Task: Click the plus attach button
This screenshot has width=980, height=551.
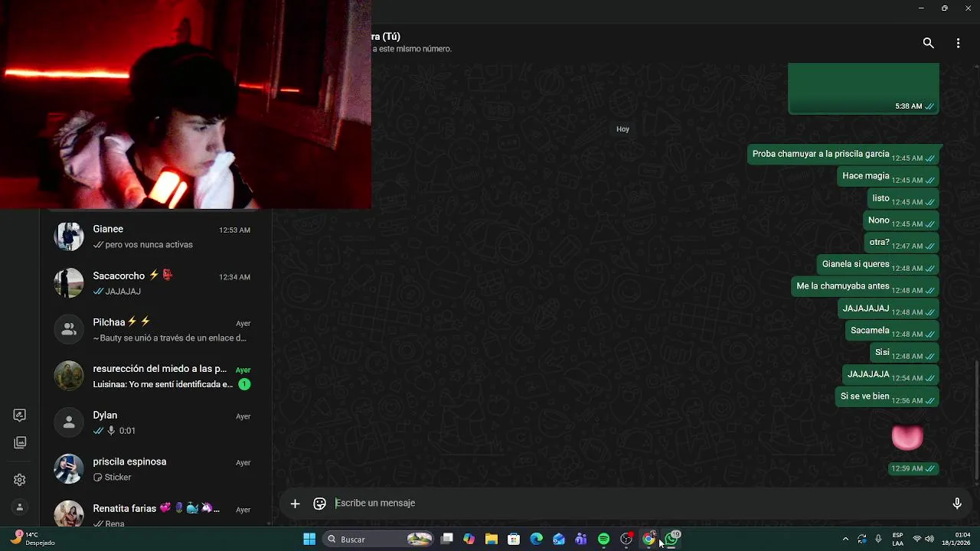Action: click(295, 503)
